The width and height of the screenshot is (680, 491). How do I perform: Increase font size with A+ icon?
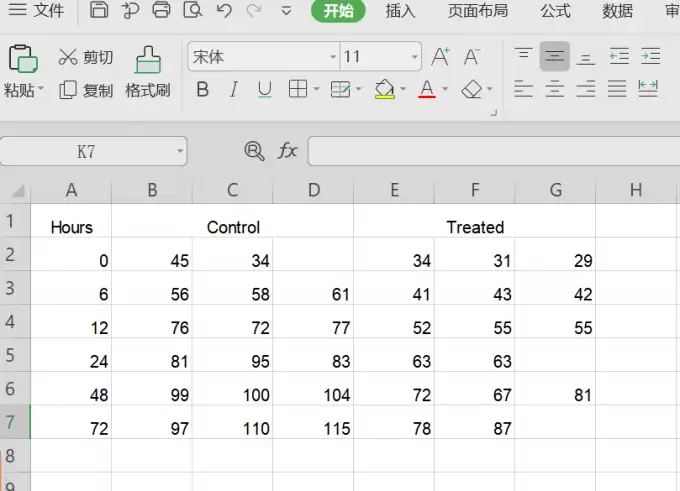pyautogui.click(x=440, y=57)
